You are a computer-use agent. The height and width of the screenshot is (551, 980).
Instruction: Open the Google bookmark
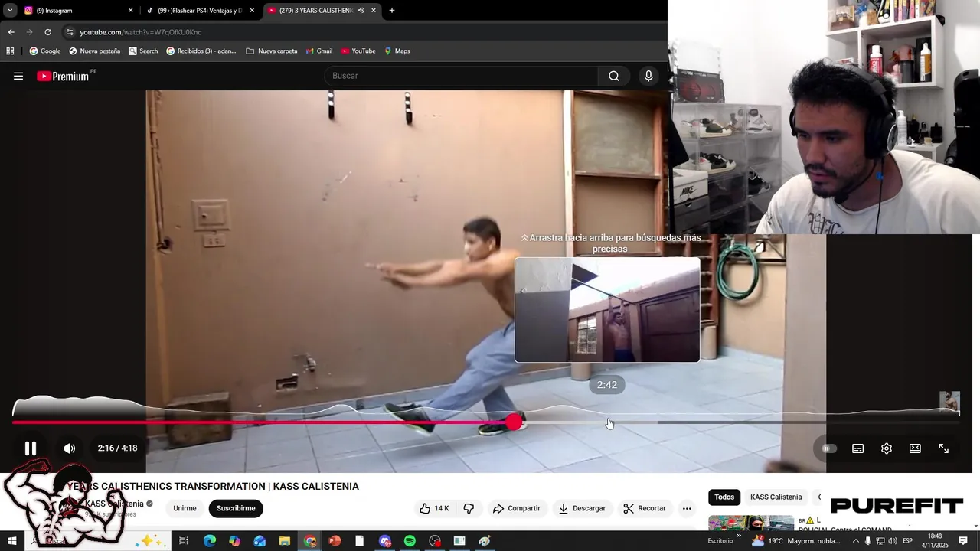[45, 51]
